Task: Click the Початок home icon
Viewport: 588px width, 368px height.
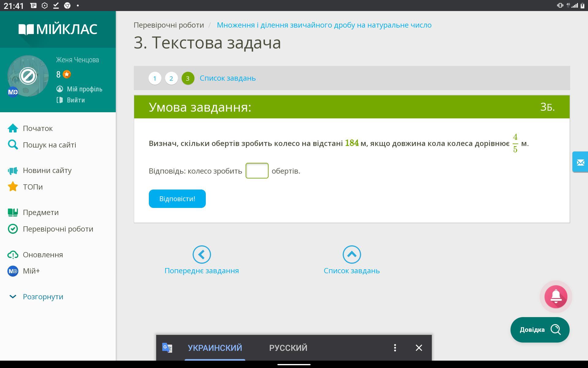Action: coord(13,128)
